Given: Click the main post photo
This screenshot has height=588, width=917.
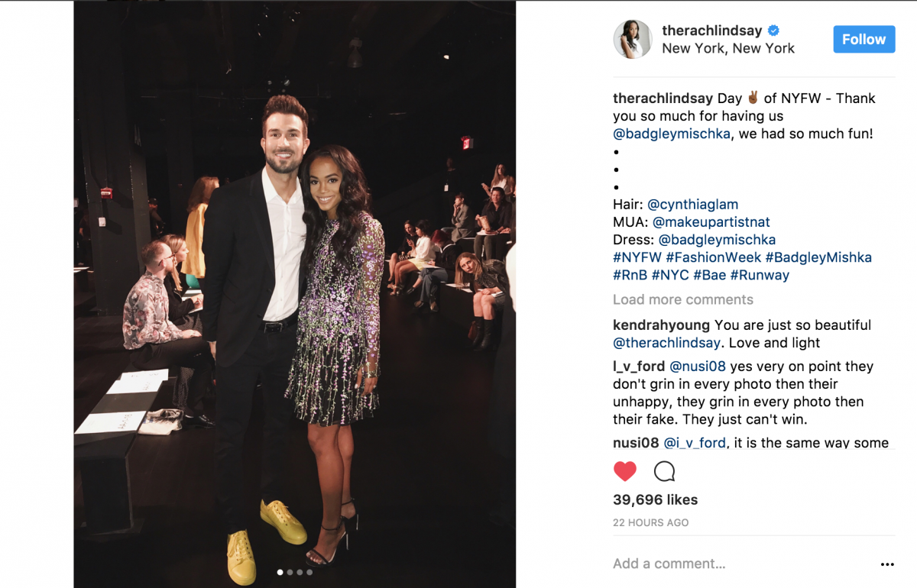Looking at the screenshot, I should tap(295, 294).
